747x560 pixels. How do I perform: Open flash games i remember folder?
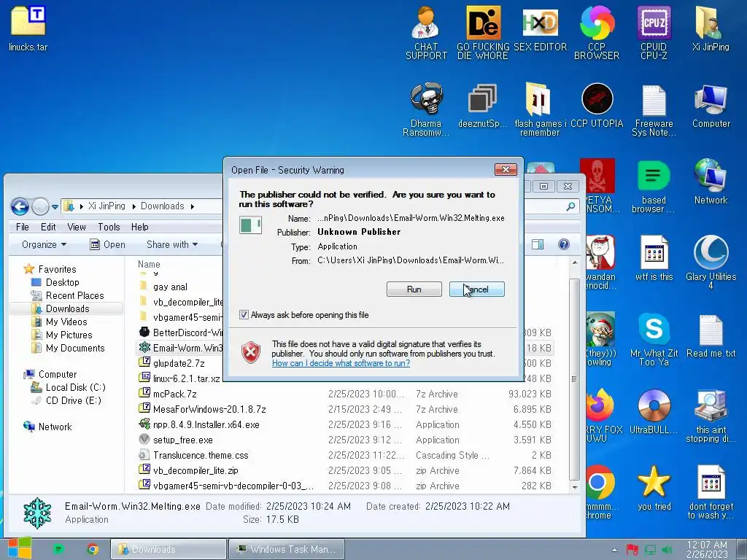[x=539, y=109]
